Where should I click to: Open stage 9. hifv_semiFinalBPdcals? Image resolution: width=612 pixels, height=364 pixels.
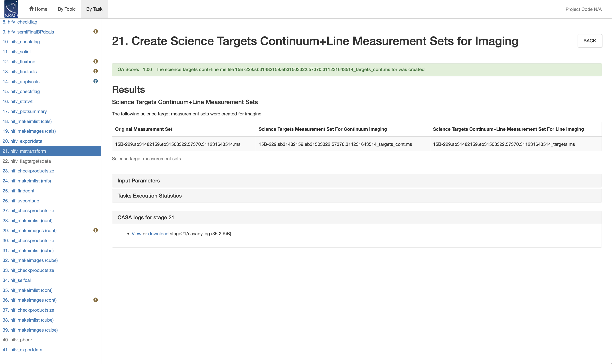28,32
